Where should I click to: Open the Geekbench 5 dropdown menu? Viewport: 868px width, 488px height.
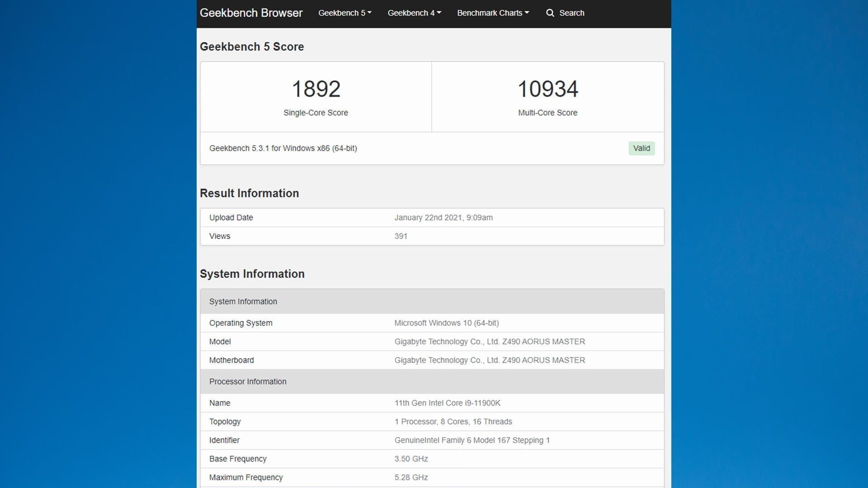click(344, 13)
